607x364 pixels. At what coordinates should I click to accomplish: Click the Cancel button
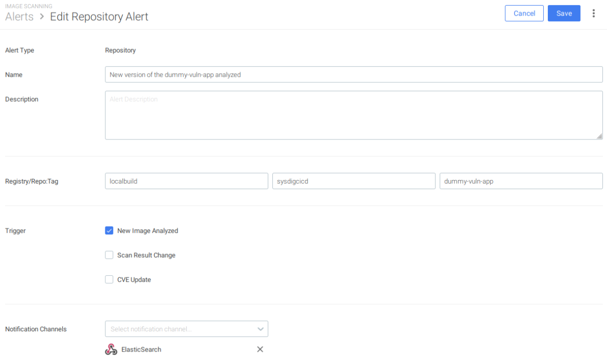[524, 13]
